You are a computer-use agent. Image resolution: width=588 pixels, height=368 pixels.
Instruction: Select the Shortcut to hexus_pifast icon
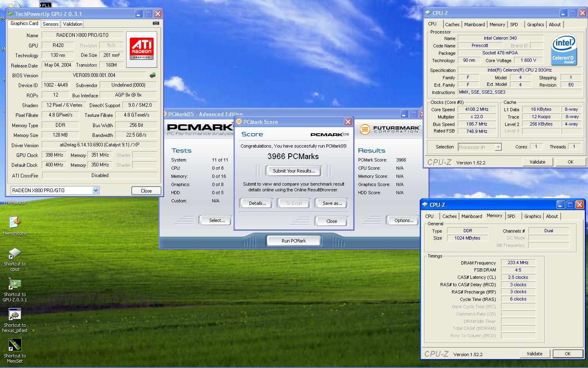pyautogui.click(x=15, y=321)
